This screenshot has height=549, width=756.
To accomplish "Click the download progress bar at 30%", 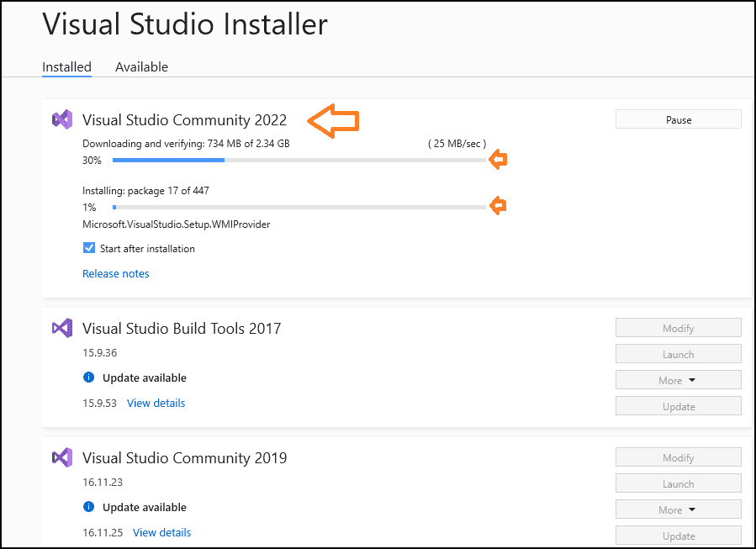I will click(x=299, y=160).
